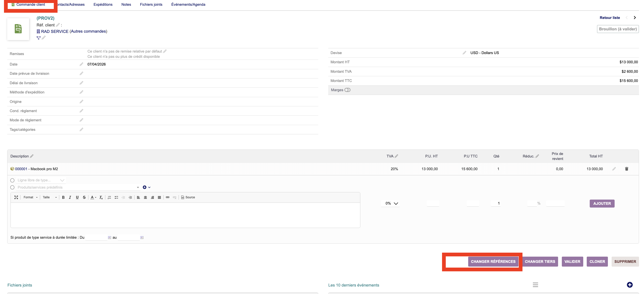This screenshot has width=644, height=294.
Task: Open the Notes tab
Action: point(126,4)
